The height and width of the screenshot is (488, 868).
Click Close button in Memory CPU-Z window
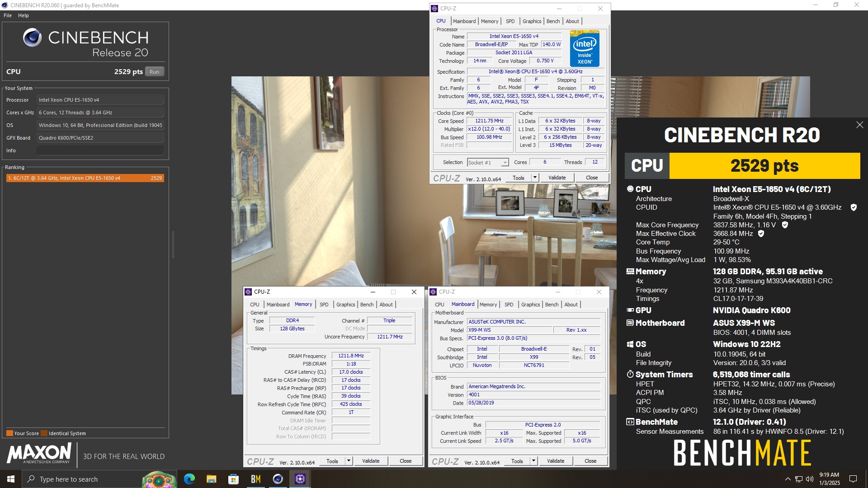[406, 461]
